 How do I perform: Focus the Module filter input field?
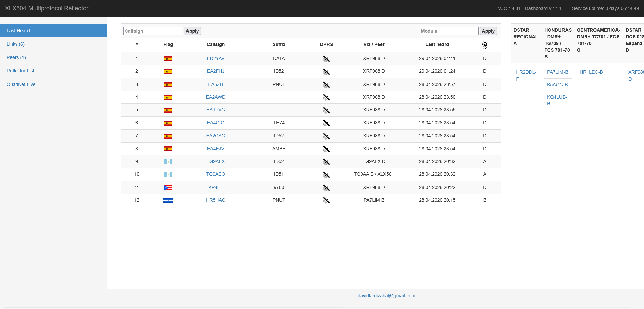coord(449,31)
